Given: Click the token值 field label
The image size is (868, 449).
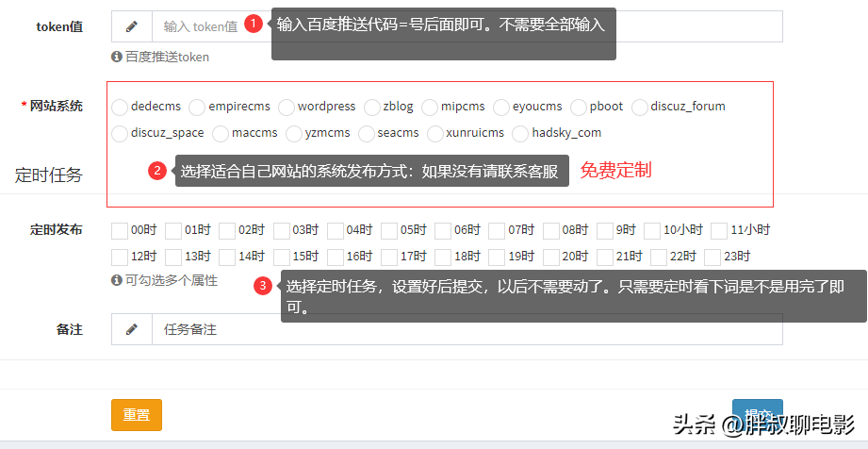Looking at the screenshot, I should [x=59, y=26].
